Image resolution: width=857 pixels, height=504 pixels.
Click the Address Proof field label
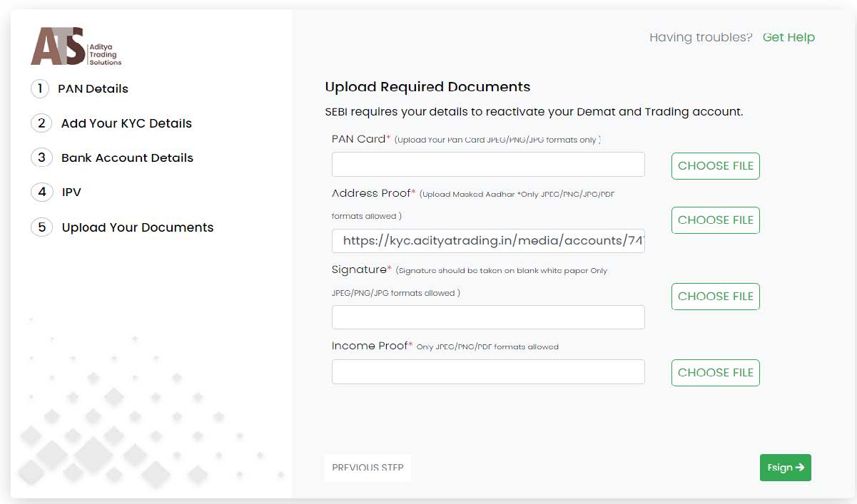point(374,193)
